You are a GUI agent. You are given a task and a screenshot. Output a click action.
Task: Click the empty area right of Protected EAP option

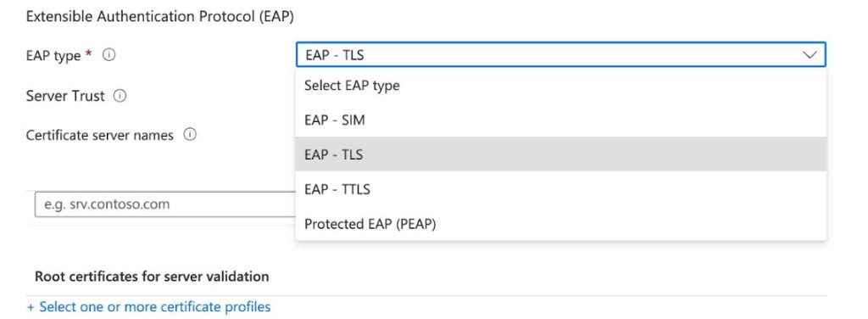pyautogui.click(x=631, y=224)
